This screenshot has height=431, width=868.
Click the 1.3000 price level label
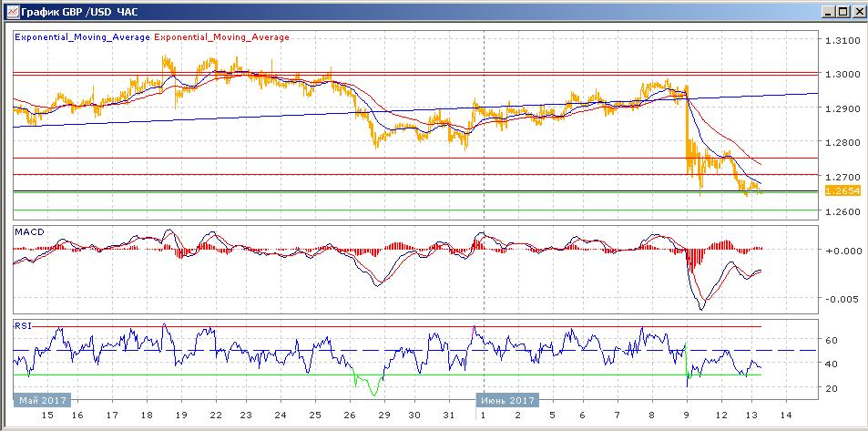[x=842, y=74]
